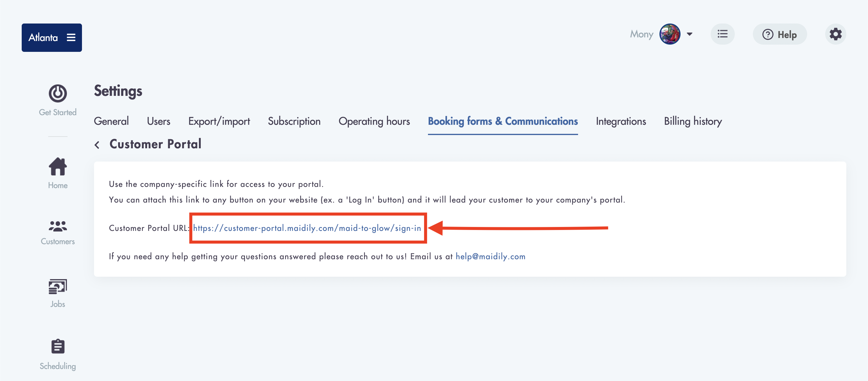Image resolution: width=868 pixels, height=381 pixels.
Task: Open the customer portal sign-in URL
Action: [307, 228]
